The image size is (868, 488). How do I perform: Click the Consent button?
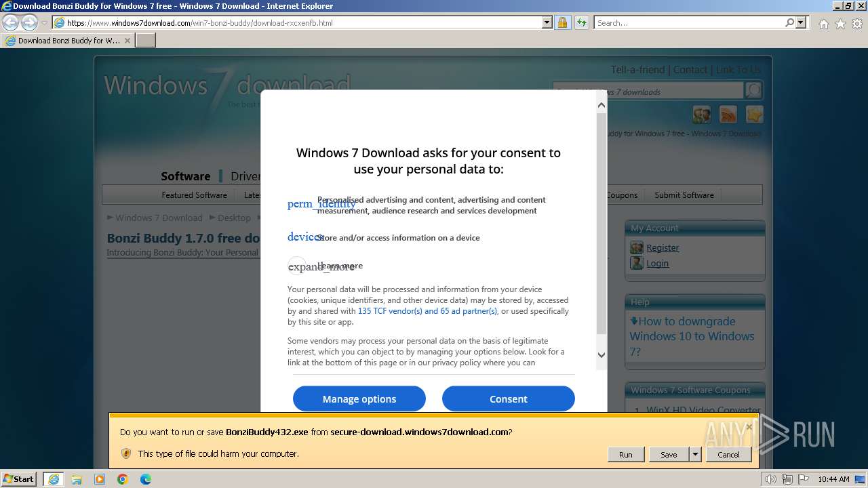click(509, 399)
